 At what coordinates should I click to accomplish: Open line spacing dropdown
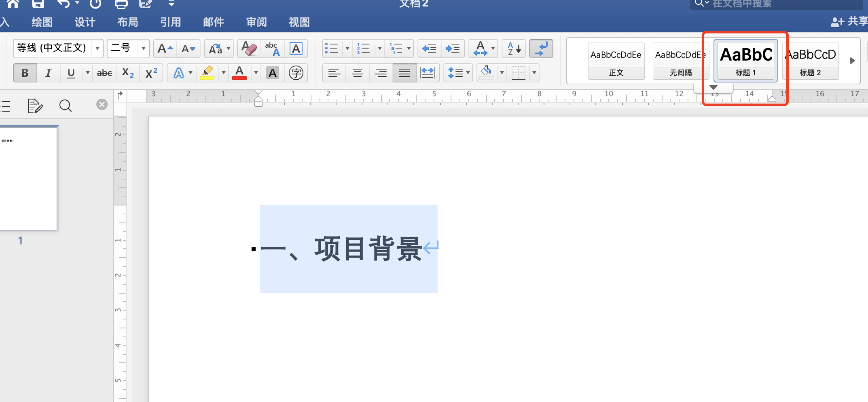tap(458, 73)
